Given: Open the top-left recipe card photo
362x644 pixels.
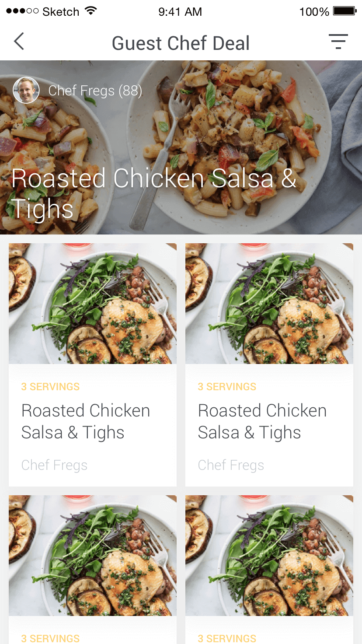Looking at the screenshot, I should (x=93, y=304).
